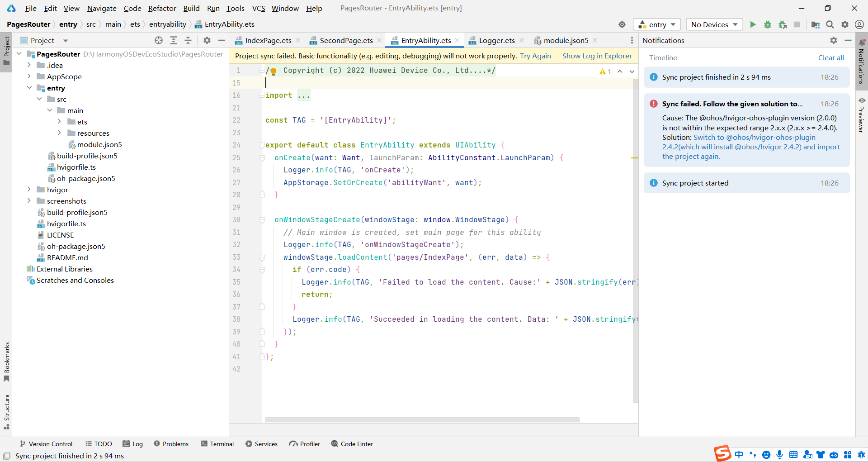Viewport: 868px width, 462px height.
Task: Open the Terminal tool window
Action: (x=217, y=444)
